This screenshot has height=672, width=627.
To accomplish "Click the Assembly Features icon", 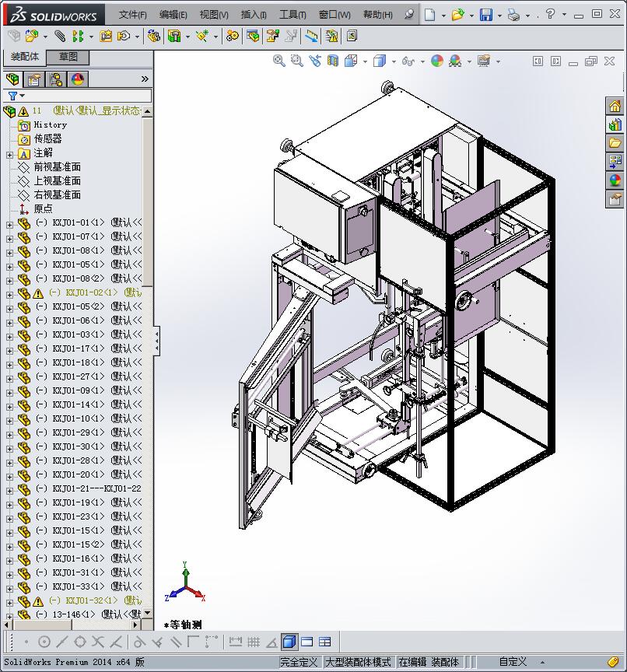I will pyautogui.click(x=174, y=36).
